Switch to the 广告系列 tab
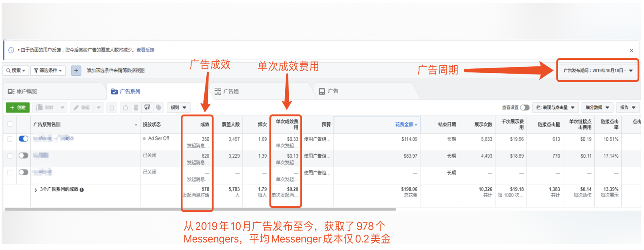The height and width of the screenshot is (250, 644). tap(126, 91)
